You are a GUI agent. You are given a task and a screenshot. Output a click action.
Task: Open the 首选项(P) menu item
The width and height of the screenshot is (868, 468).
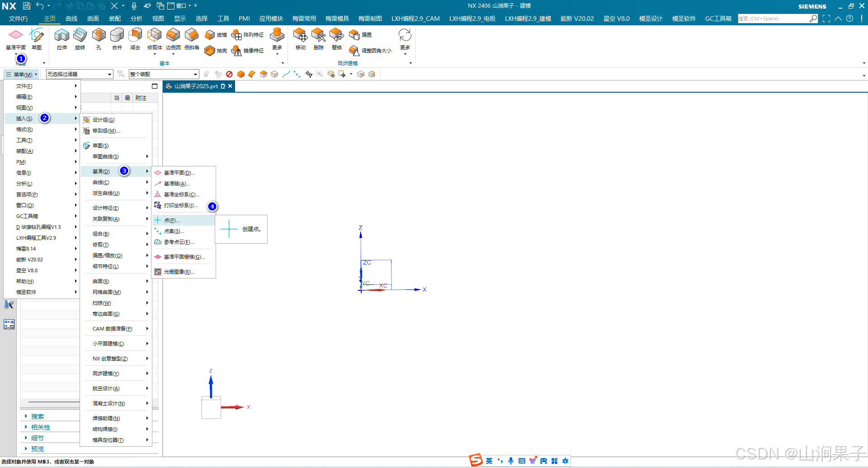[42, 194]
